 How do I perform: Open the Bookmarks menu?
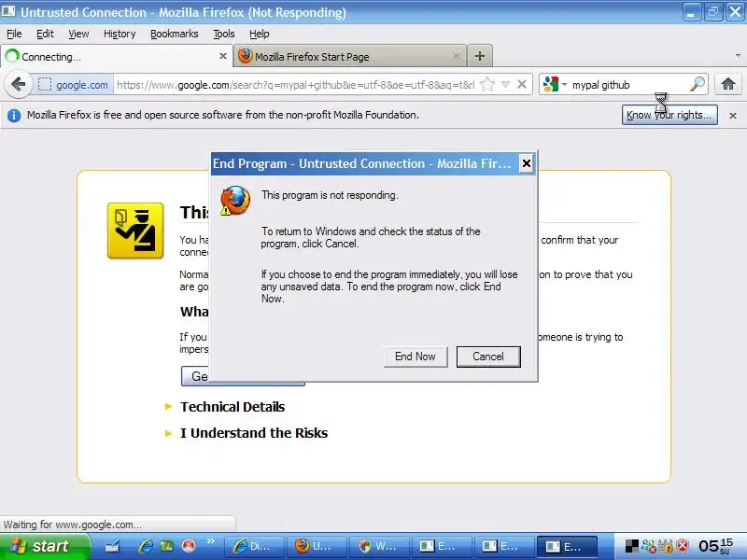(174, 34)
